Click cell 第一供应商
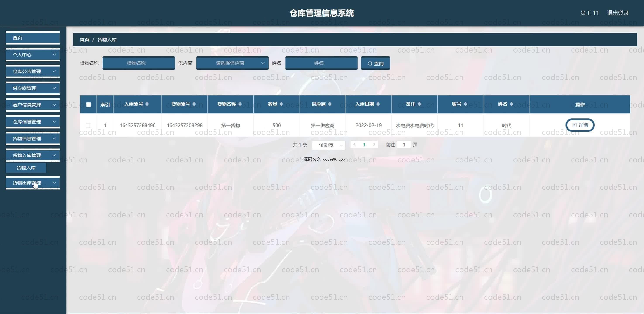Screen dimensions: 644x314 pos(322,125)
